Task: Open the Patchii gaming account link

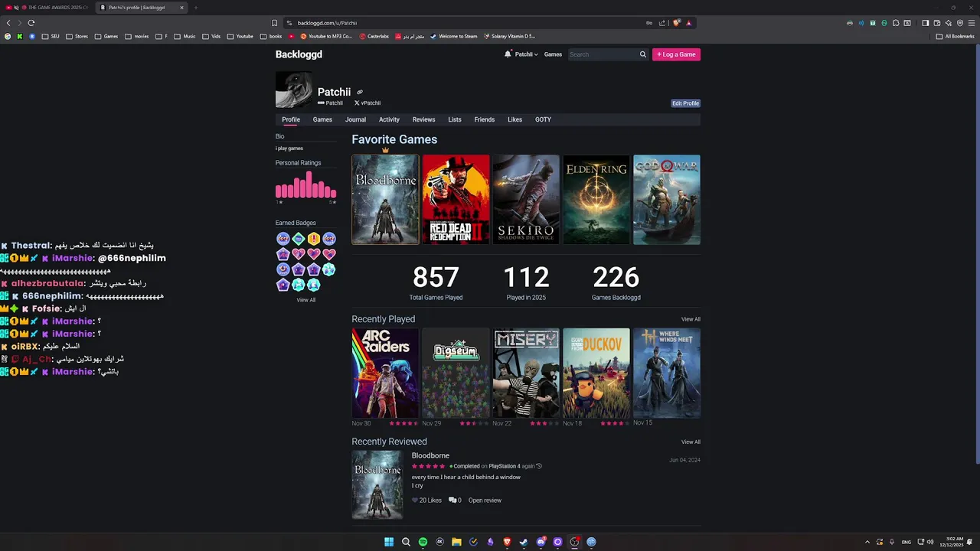Action: (330, 103)
